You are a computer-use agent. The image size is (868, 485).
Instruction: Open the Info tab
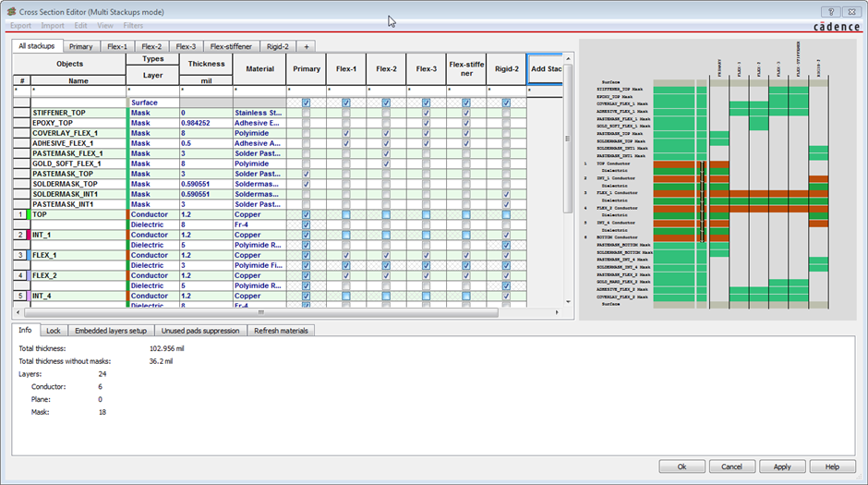tap(25, 330)
